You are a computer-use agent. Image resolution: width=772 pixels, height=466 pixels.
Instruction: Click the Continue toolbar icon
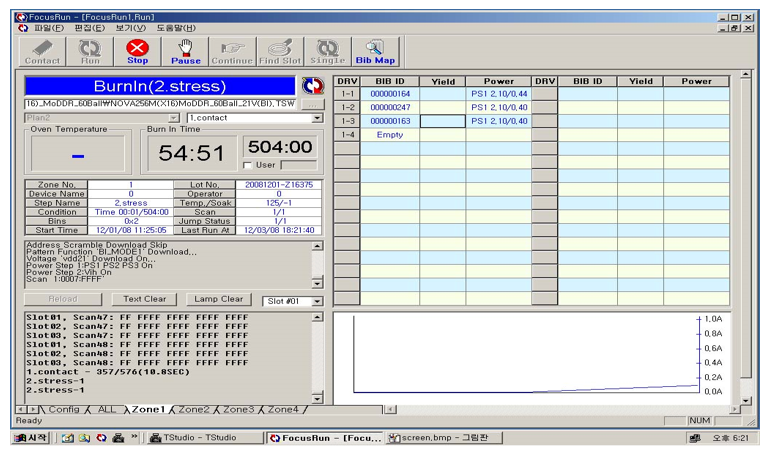point(232,52)
